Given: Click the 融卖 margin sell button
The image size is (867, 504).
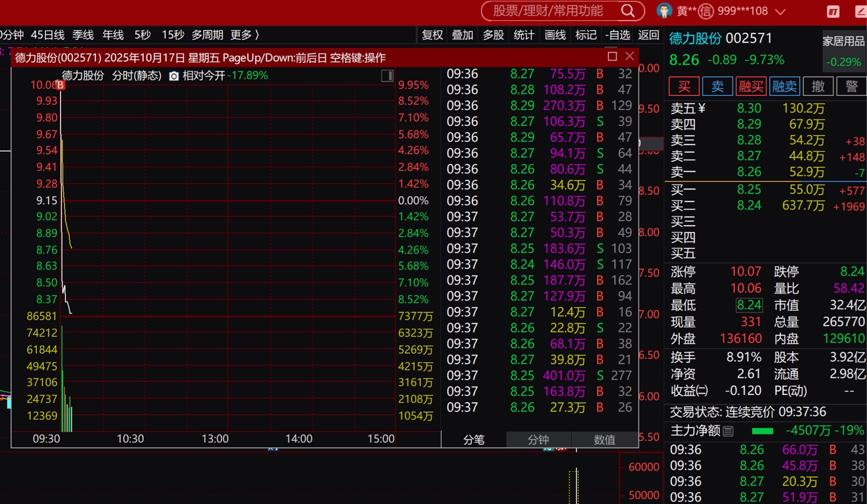Looking at the screenshot, I should [784, 86].
